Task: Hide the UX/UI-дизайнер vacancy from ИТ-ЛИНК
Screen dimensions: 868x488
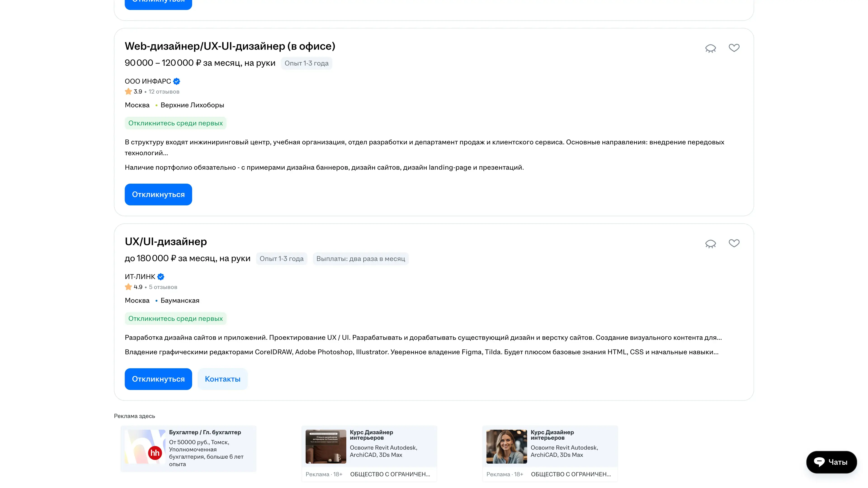Action: 710,244
